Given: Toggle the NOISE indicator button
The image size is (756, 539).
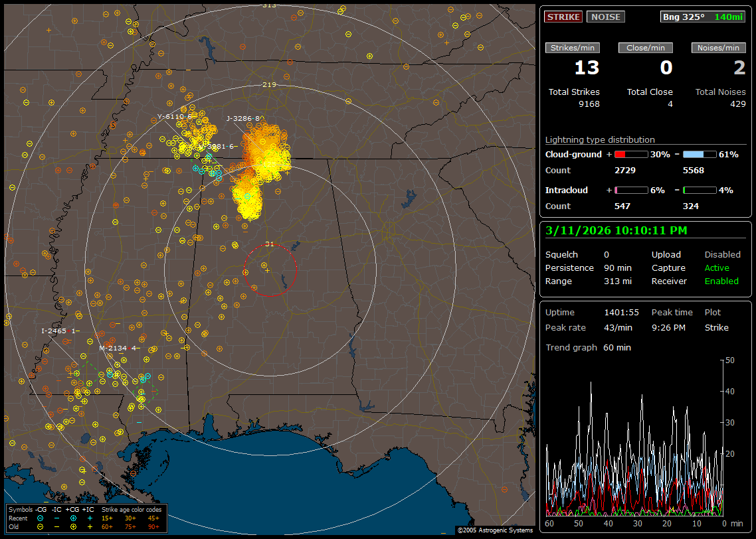Looking at the screenshot, I should click(x=605, y=17).
